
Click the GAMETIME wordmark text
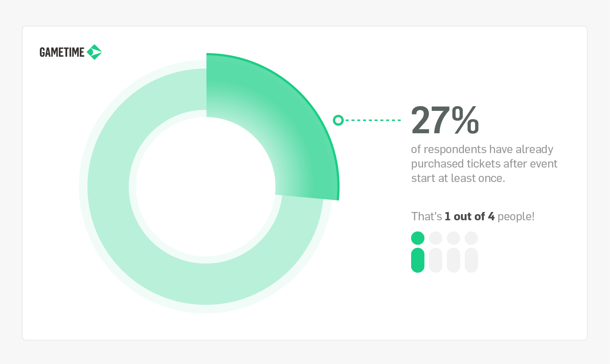coord(62,52)
